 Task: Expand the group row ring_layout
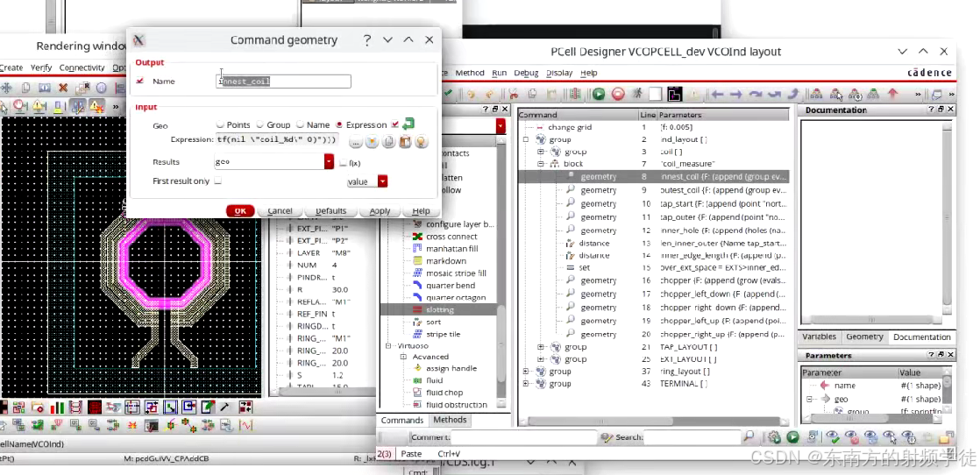(526, 372)
